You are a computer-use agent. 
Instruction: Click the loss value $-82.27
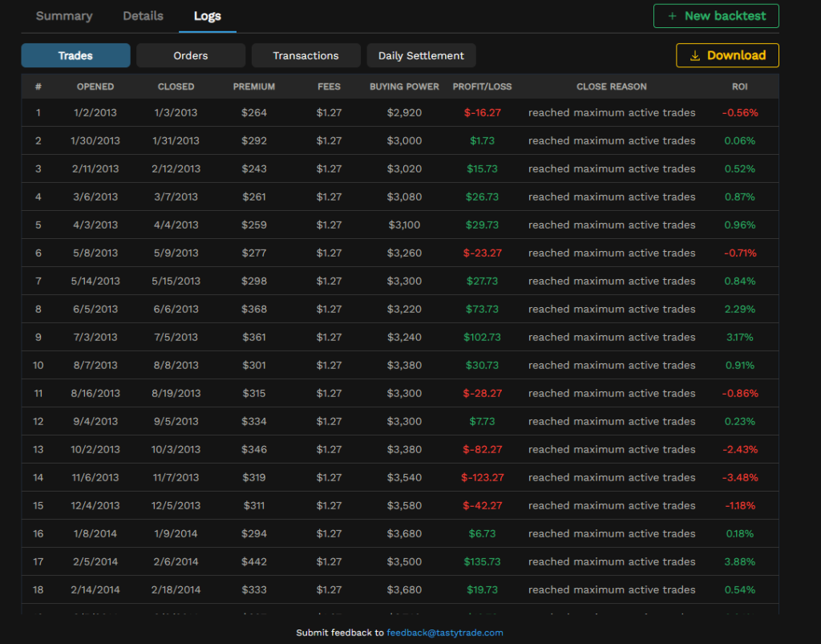tap(482, 450)
